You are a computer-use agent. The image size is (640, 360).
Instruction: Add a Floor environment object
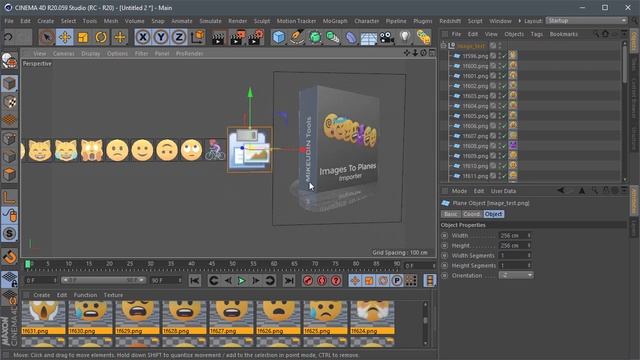(x=369, y=38)
